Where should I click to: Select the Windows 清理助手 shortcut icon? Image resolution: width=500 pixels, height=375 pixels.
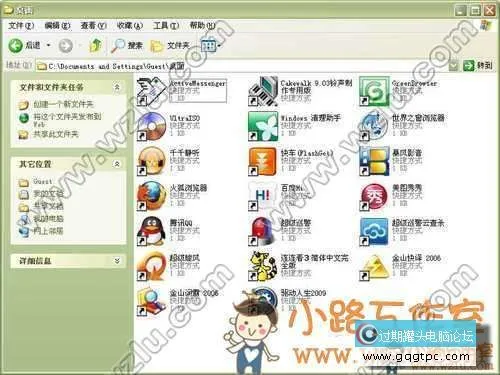pyautogui.click(x=263, y=127)
